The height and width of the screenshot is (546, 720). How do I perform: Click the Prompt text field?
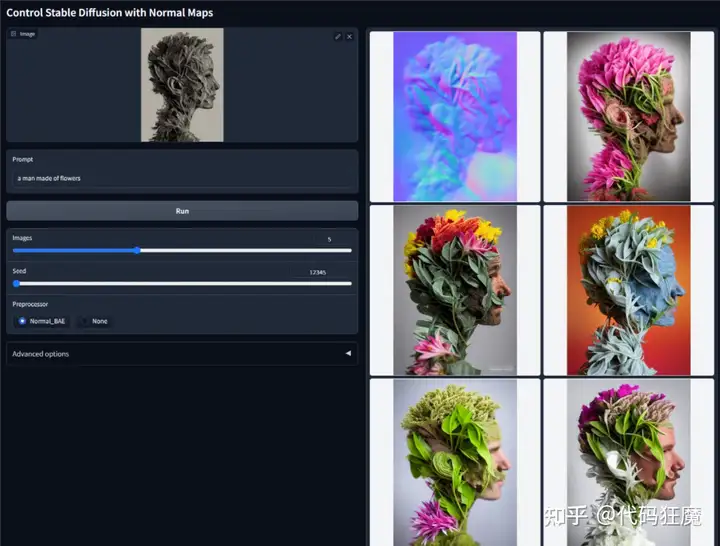click(182, 178)
